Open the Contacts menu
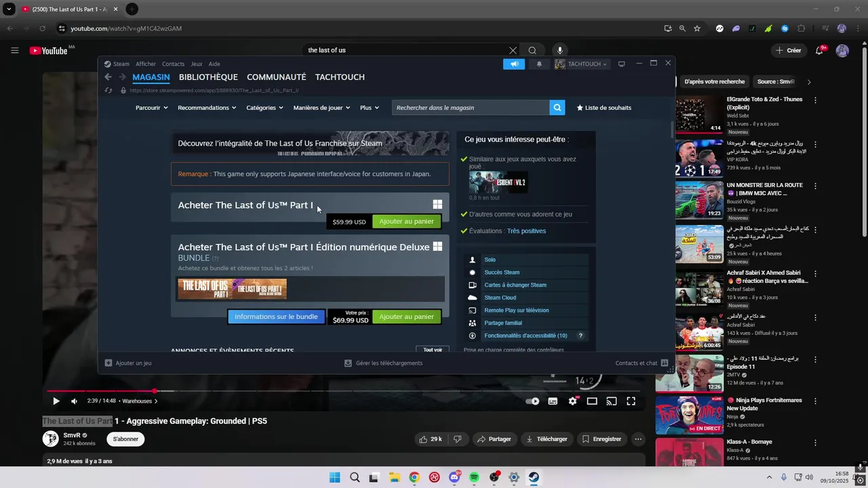This screenshot has height=488, width=868. pyautogui.click(x=173, y=64)
